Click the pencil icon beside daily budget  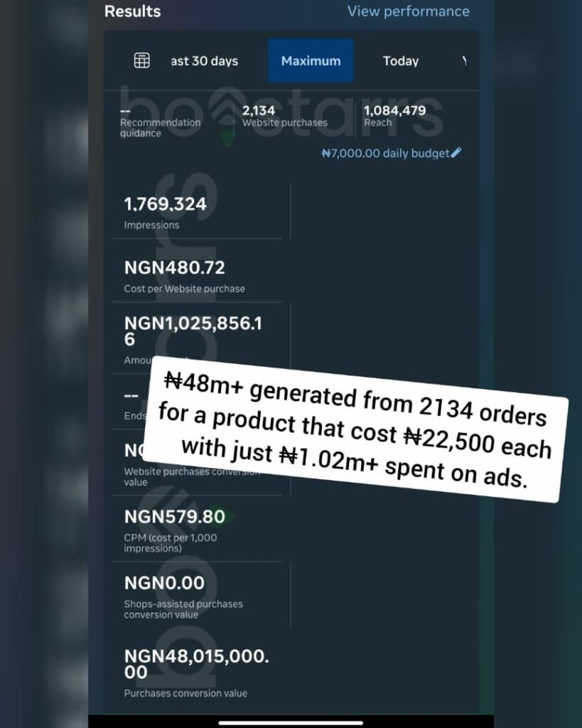tap(456, 152)
